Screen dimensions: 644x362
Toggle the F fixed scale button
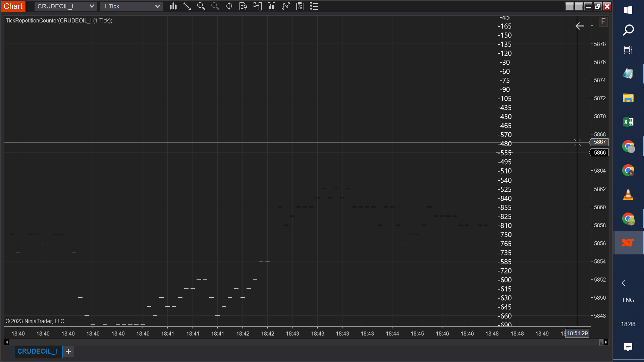tap(603, 22)
